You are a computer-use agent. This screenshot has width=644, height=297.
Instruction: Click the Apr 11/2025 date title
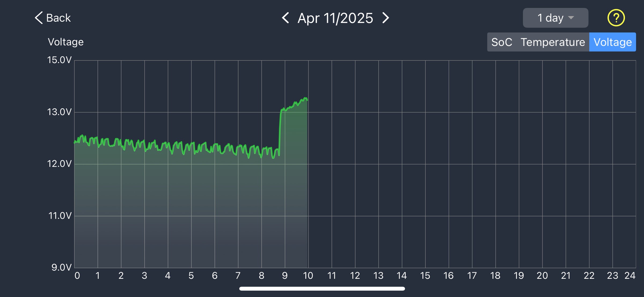coord(335,18)
